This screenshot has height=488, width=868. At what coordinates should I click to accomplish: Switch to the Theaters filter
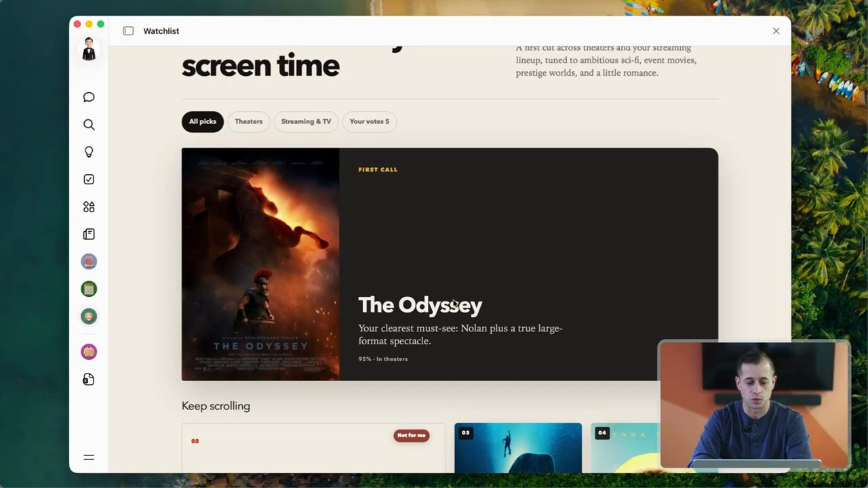click(x=248, y=122)
